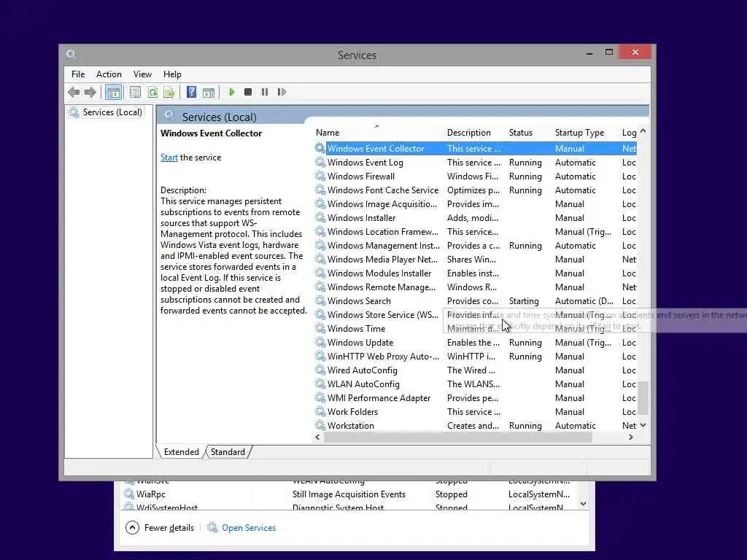Click the services list horizontal scrollbar thumb

pos(458,437)
